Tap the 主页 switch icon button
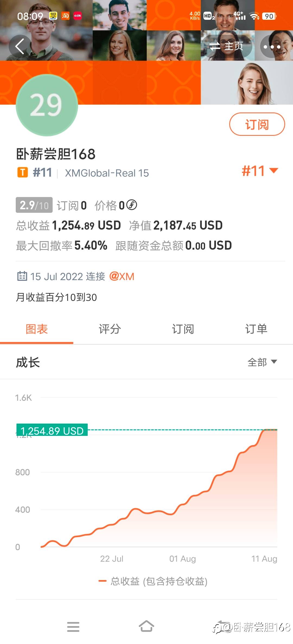This screenshot has width=293, height=644. coord(226,46)
